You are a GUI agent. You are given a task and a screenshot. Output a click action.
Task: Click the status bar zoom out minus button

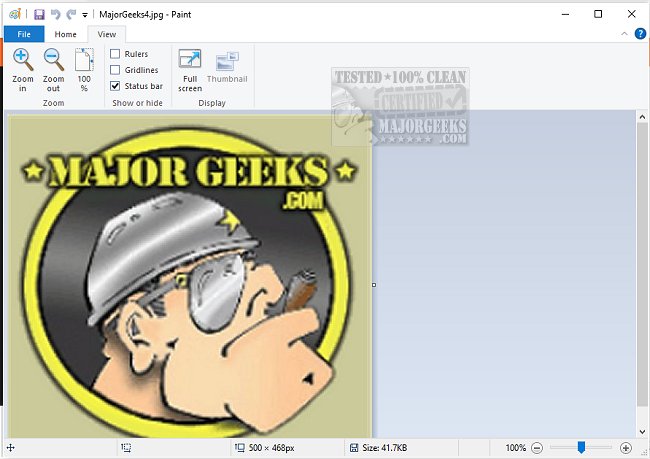click(537, 448)
